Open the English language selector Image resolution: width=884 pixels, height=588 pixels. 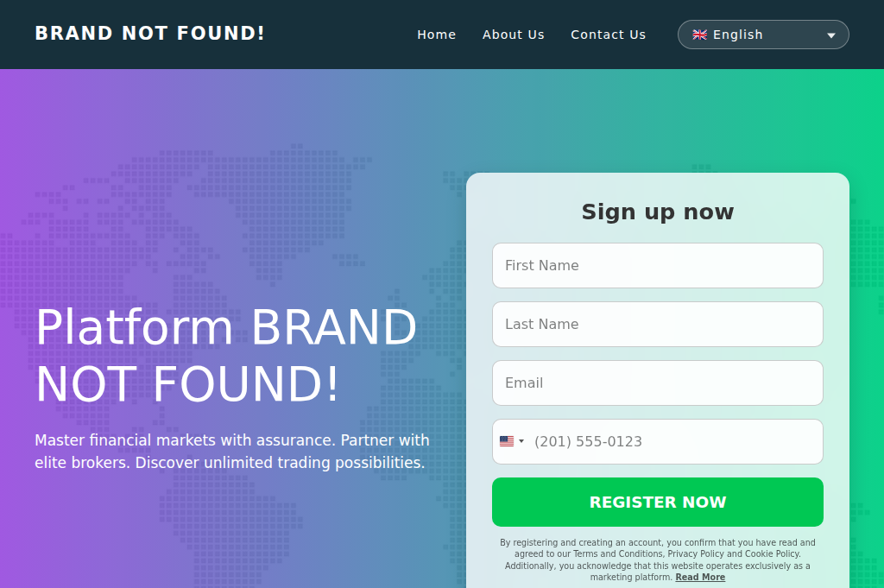[x=762, y=35]
